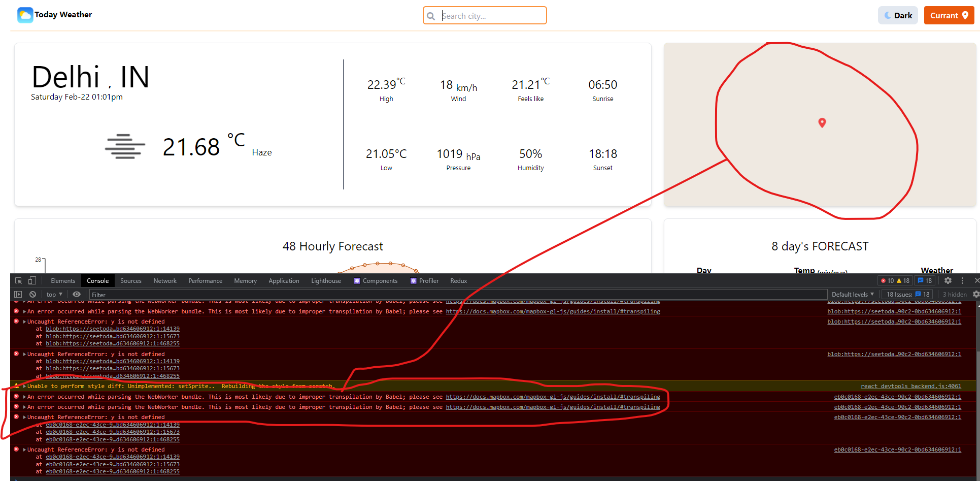
Task: Click the Delhi , IN city heading
Action: [x=90, y=77]
